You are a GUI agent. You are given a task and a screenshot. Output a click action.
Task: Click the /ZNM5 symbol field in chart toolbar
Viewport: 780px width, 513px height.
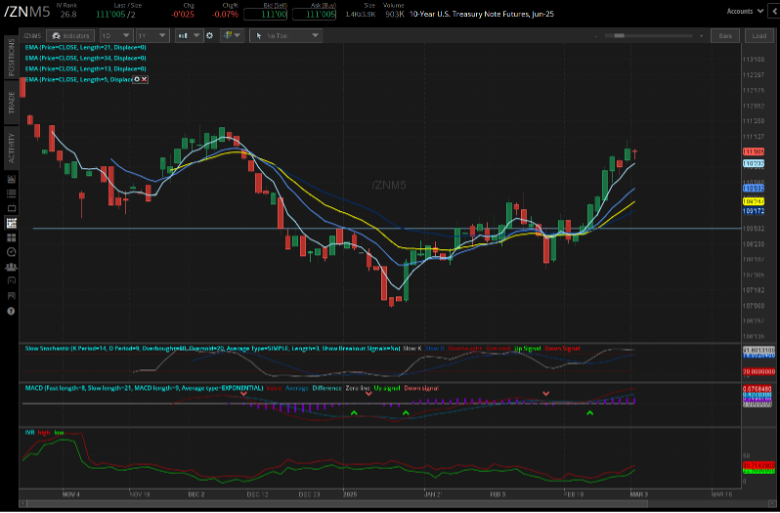33,36
